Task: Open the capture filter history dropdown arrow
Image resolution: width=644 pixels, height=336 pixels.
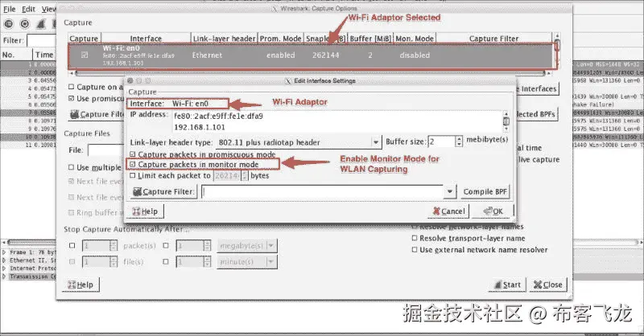Action: 450,191
